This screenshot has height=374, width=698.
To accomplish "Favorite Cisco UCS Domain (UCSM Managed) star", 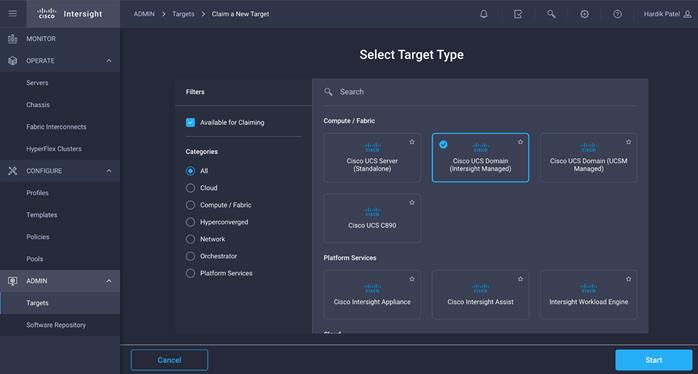I will (x=629, y=142).
